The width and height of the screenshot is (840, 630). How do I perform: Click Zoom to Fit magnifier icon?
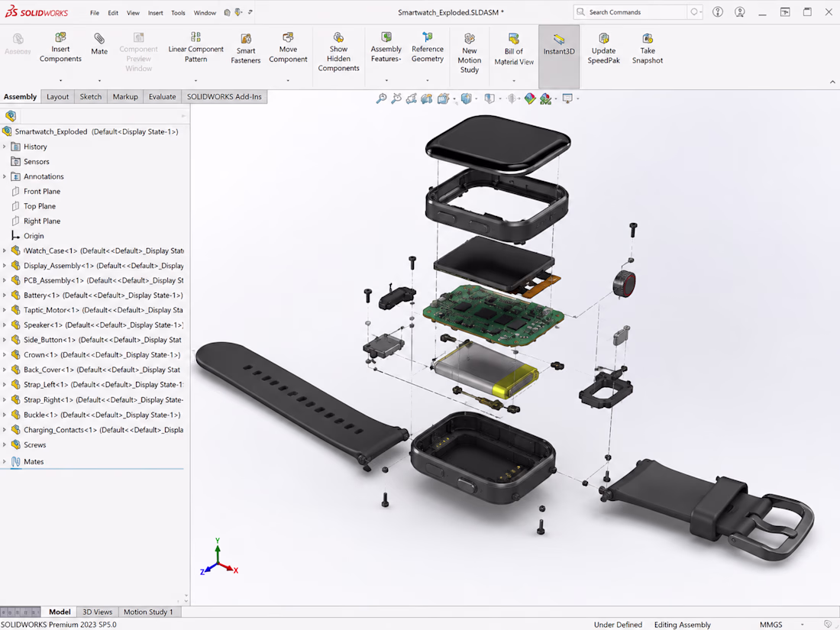click(381, 99)
